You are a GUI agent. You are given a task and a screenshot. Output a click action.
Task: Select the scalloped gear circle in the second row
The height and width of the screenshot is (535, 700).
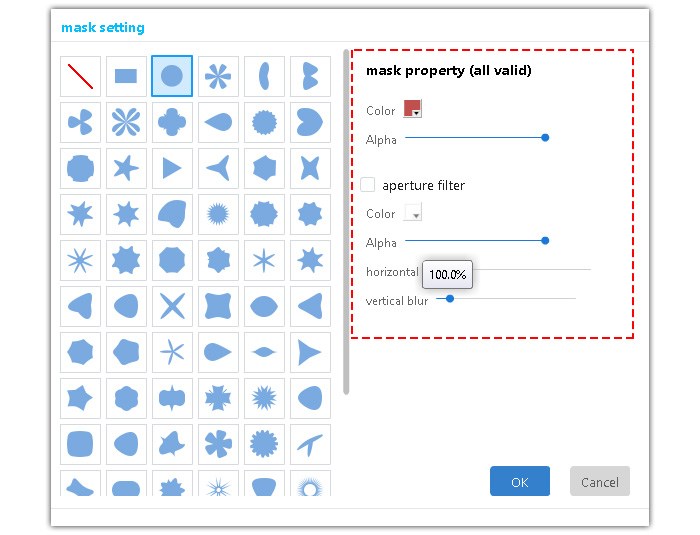[x=264, y=122]
